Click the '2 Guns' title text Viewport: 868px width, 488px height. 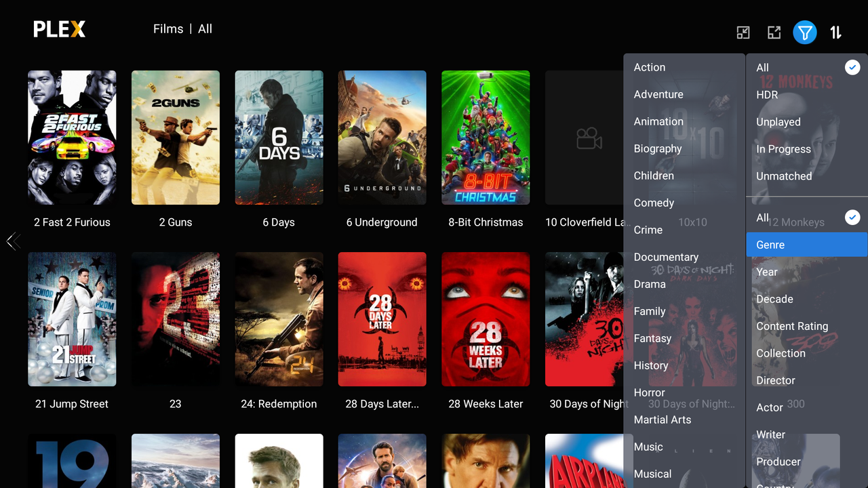coord(176,222)
